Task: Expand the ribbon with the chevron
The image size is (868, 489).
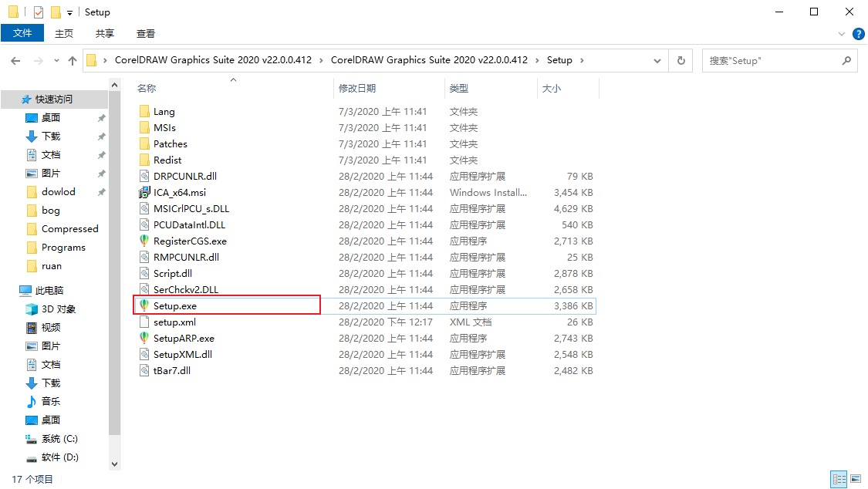Action: tap(842, 34)
